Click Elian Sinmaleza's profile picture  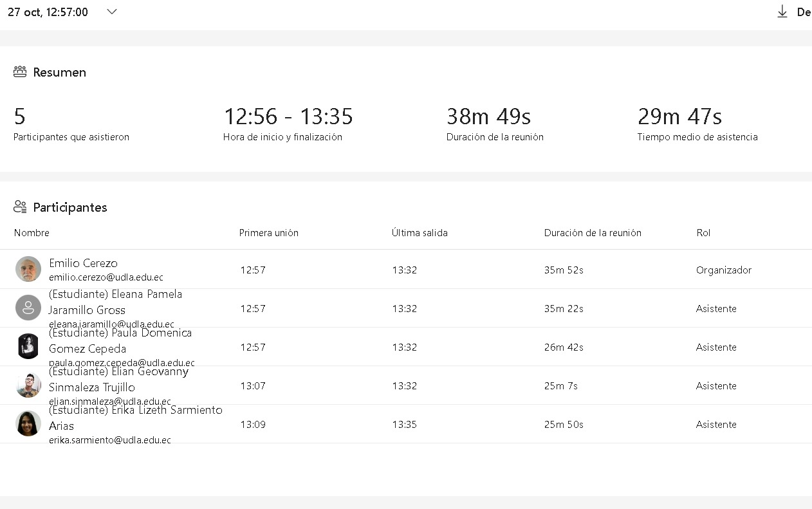pyautogui.click(x=28, y=385)
